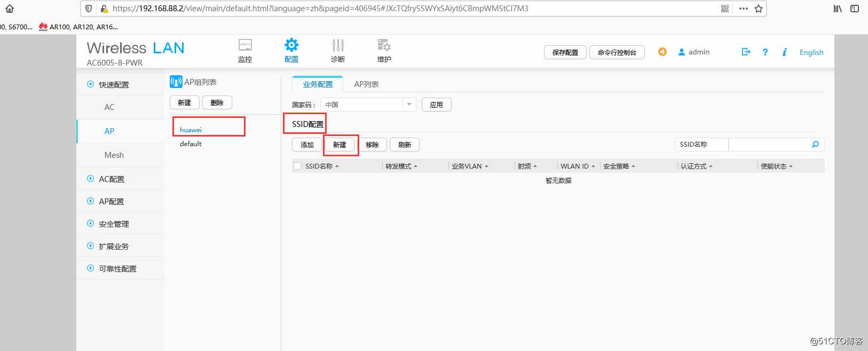The height and width of the screenshot is (351, 868).
Task: Click 添加 in SSID配置
Action: coord(307,145)
